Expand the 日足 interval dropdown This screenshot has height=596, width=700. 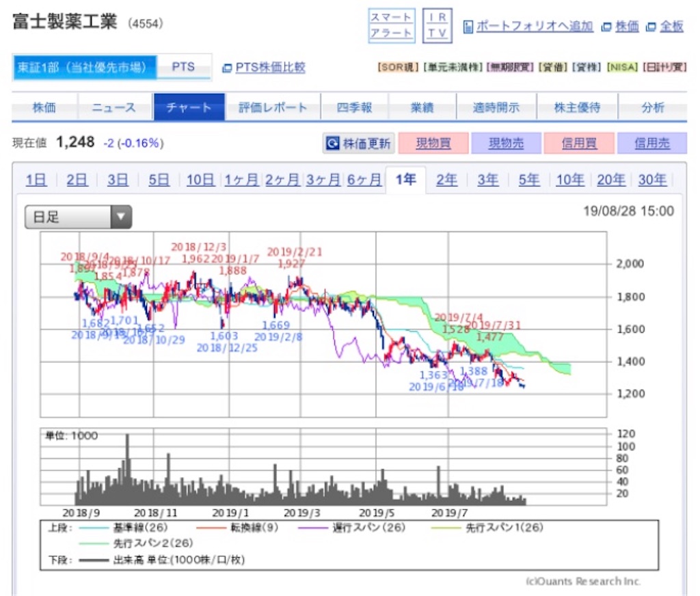coord(78,217)
